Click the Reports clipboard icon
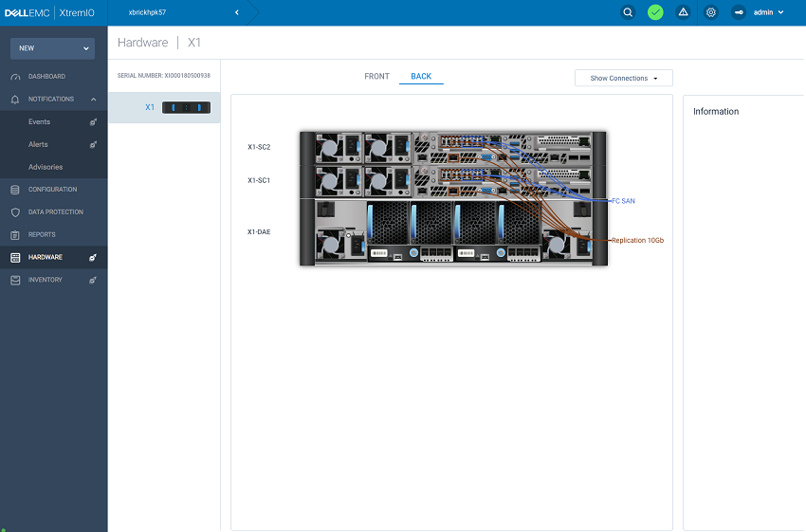 15,235
